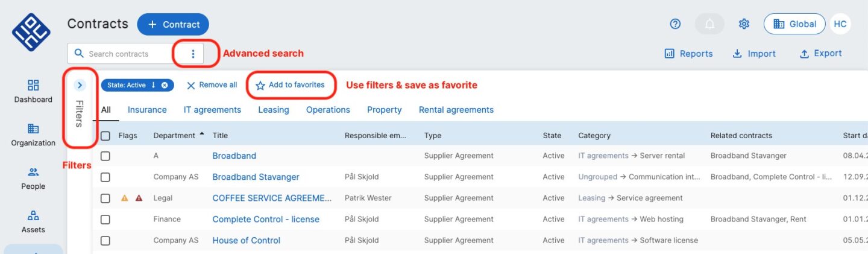The image size is (868, 254).
Task: Switch to the IT agreements tab
Action: coord(212,110)
